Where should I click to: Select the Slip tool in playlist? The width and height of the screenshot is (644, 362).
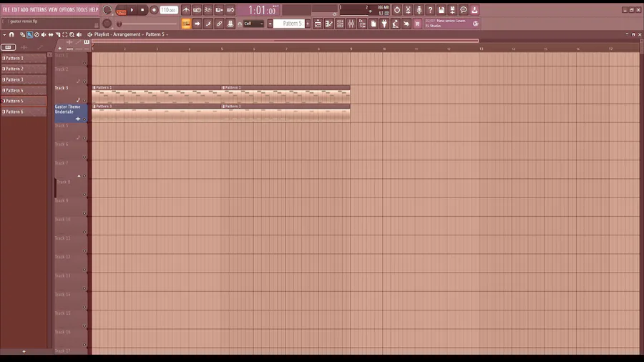pyautogui.click(x=51, y=35)
